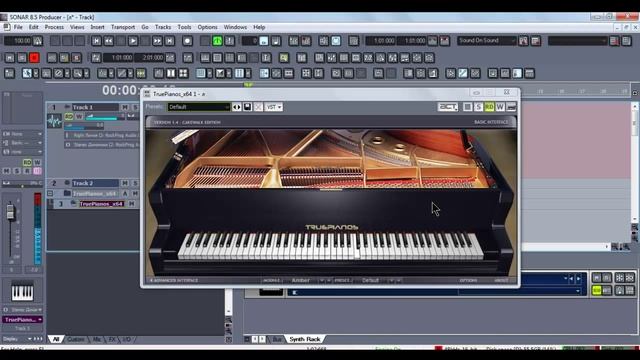This screenshot has height=360, width=640.
Task: Open the TruePianos preset Default dropdown arrow
Action: [391, 280]
